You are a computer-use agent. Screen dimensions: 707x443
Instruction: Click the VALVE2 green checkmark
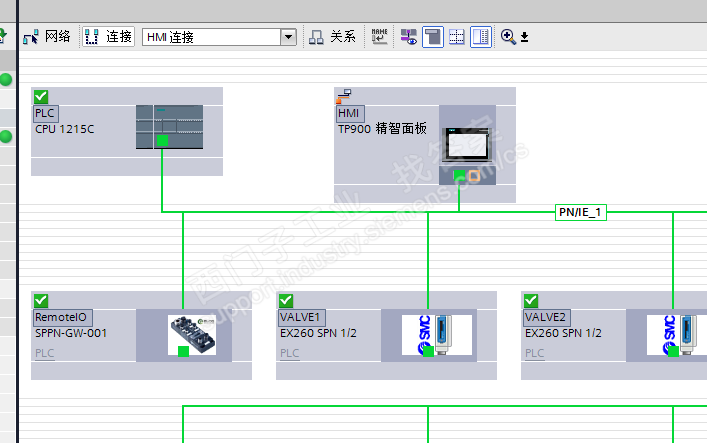click(x=531, y=300)
